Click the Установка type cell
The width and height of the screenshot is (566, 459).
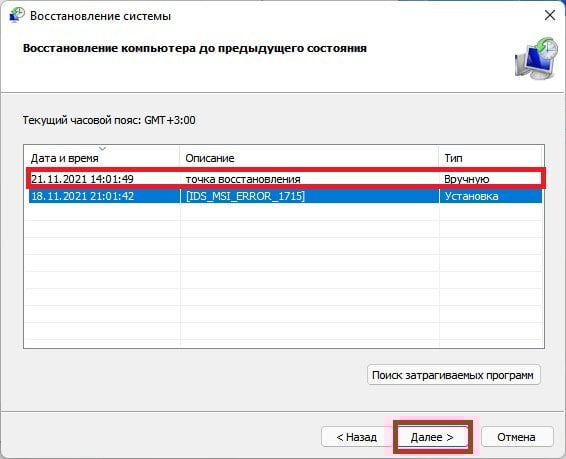471,196
